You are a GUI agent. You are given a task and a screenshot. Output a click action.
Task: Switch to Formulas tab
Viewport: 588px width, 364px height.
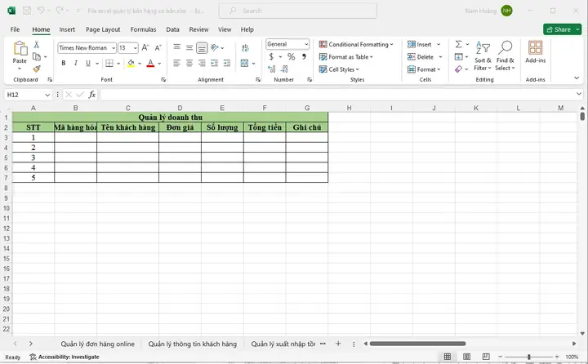tap(143, 29)
